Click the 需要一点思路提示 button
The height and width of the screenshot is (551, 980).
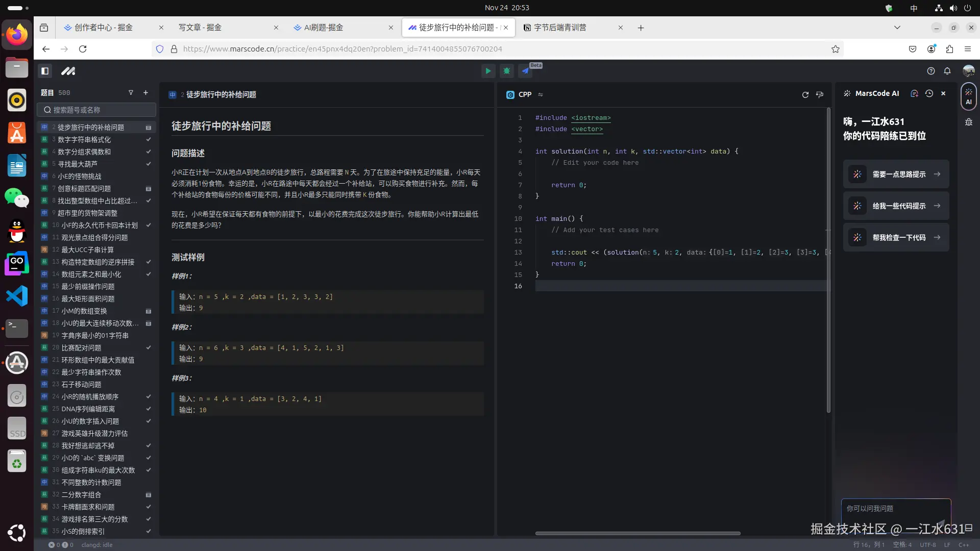[x=896, y=174]
